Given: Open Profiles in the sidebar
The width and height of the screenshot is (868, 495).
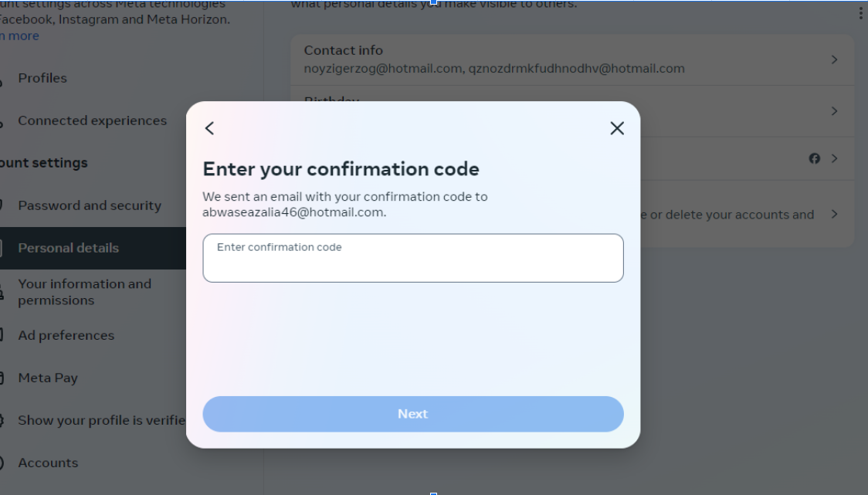Looking at the screenshot, I should 42,78.
